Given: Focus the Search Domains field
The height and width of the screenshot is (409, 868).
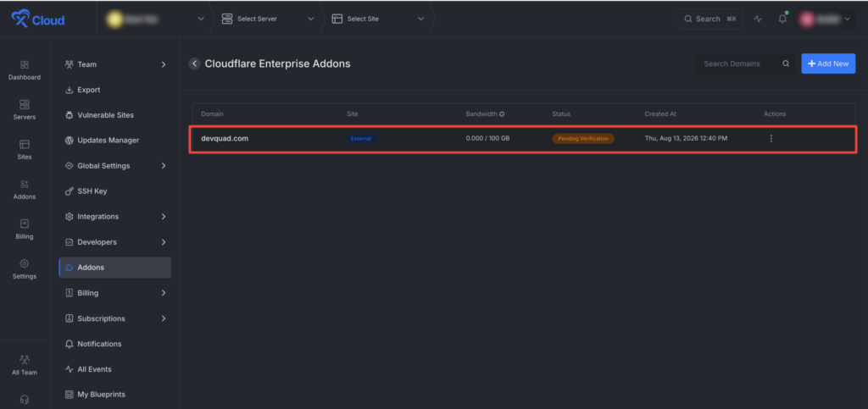Looking at the screenshot, I should point(744,64).
